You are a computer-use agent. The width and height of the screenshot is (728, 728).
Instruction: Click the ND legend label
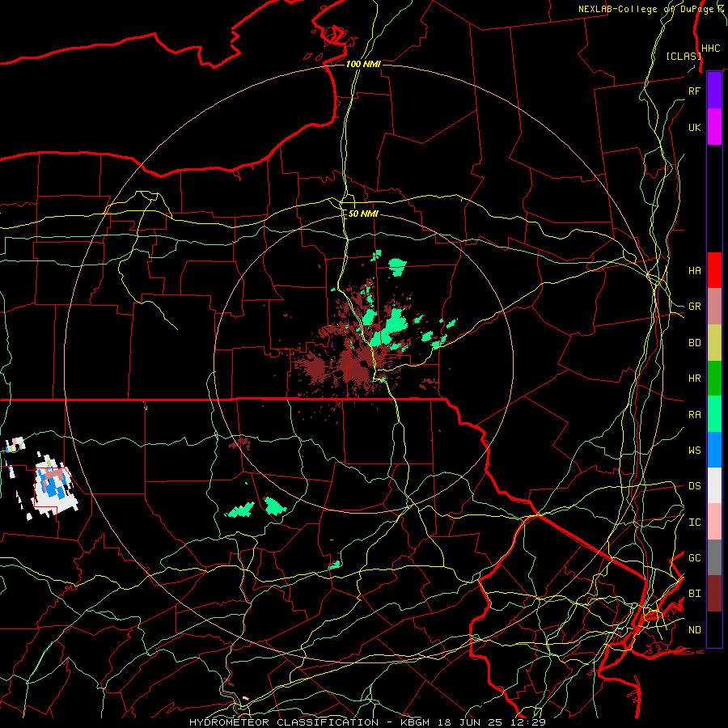tap(694, 630)
